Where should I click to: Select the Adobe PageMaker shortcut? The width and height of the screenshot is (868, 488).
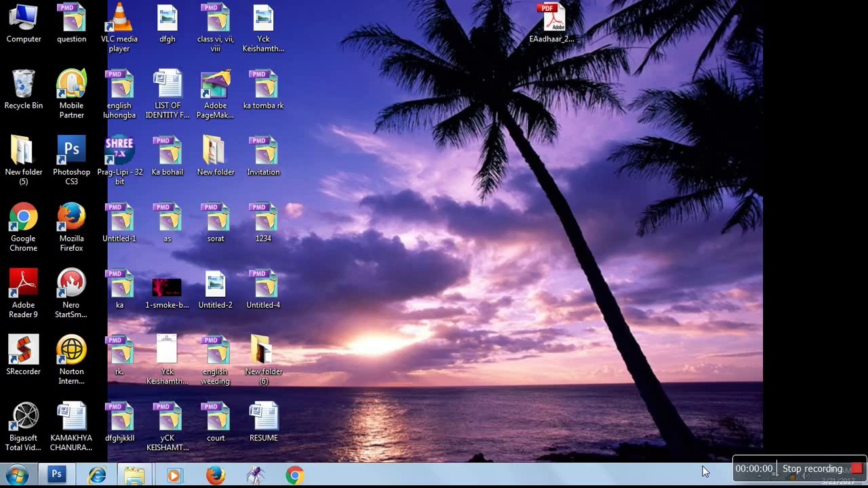(x=216, y=94)
